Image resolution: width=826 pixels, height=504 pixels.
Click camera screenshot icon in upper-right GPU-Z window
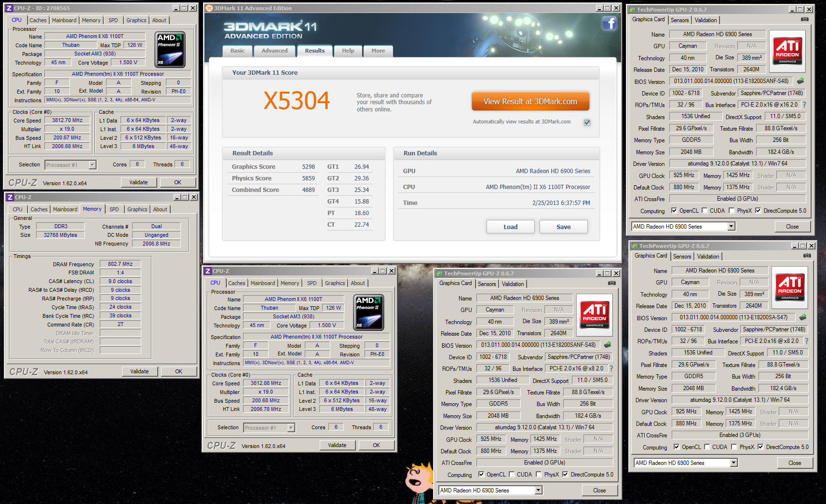click(x=805, y=19)
